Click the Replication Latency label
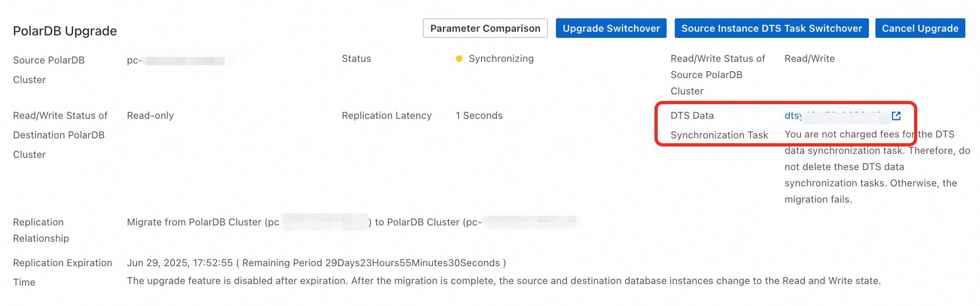Screen dimensions: 980x306 click(387, 116)
